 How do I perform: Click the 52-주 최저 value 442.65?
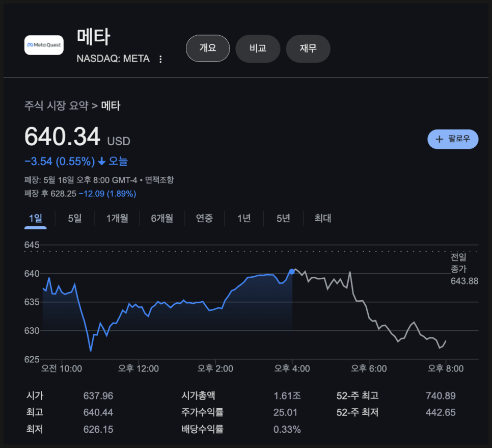click(441, 412)
